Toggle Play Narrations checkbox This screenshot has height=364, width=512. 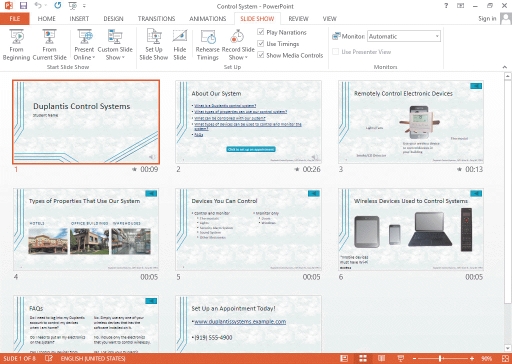click(x=261, y=32)
